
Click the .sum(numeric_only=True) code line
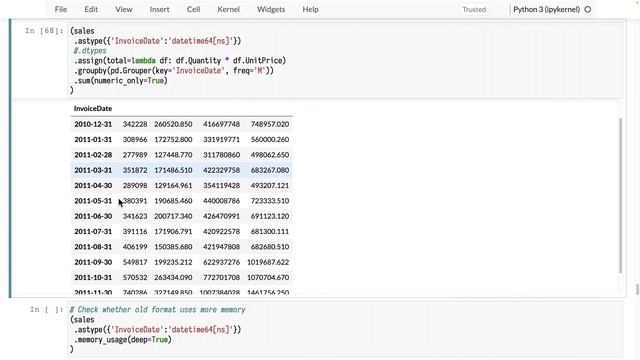(x=120, y=80)
